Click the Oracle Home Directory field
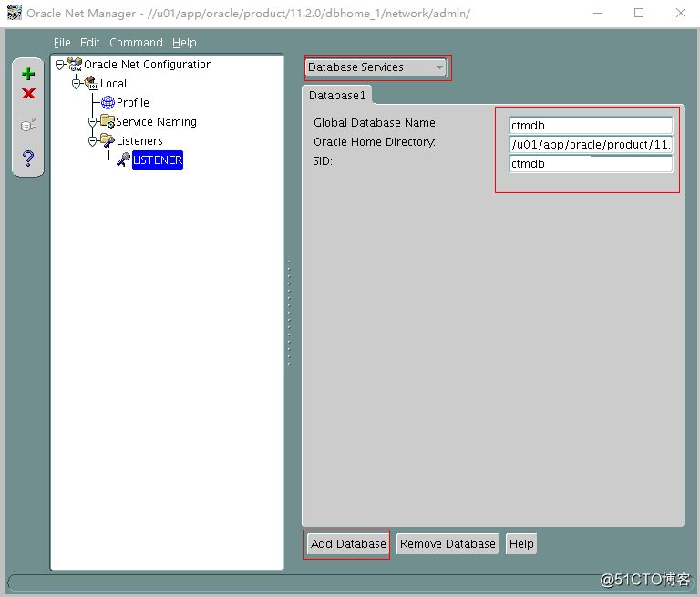This screenshot has height=597, width=700. 591,145
